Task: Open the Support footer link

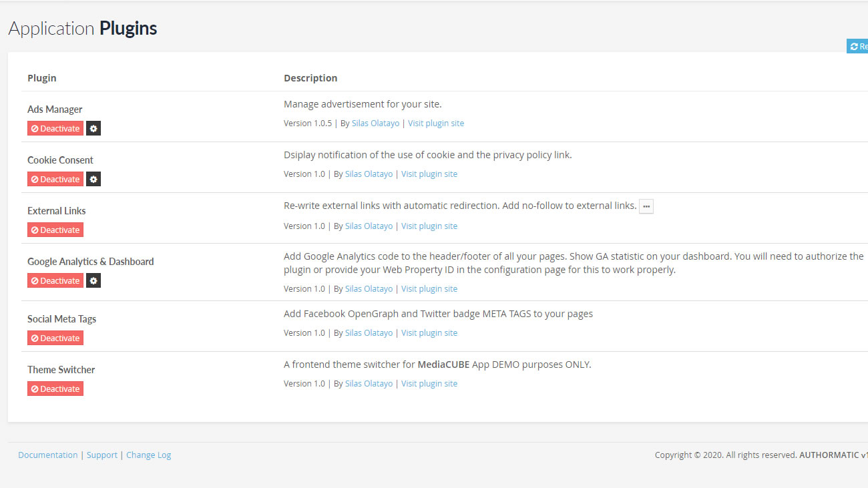Action: click(x=102, y=455)
